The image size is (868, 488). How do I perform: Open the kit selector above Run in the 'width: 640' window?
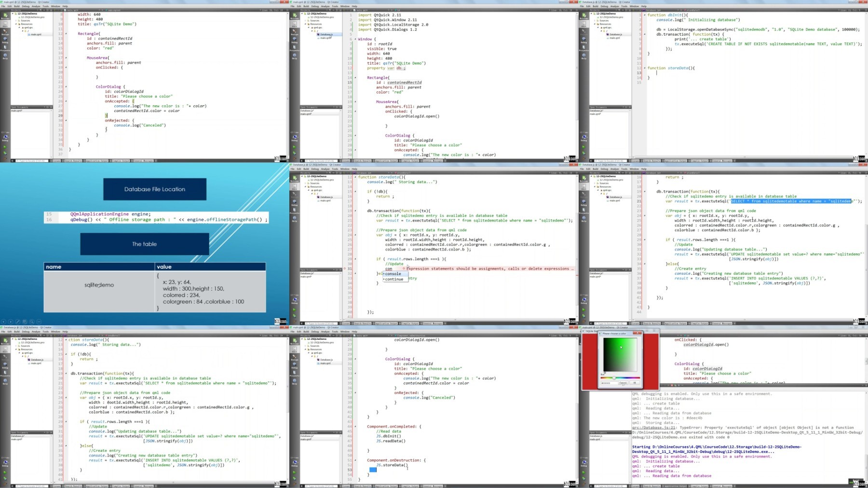(5, 138)
